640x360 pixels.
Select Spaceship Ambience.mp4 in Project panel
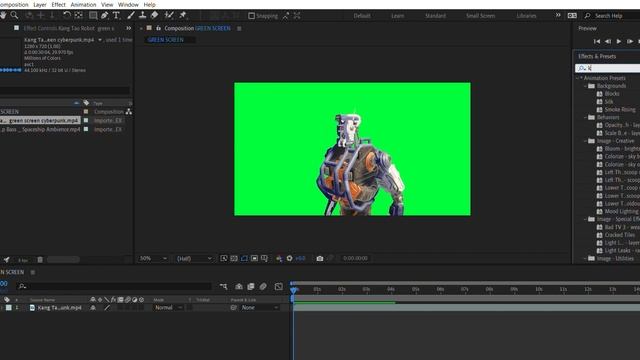click(x=40, y=129)
